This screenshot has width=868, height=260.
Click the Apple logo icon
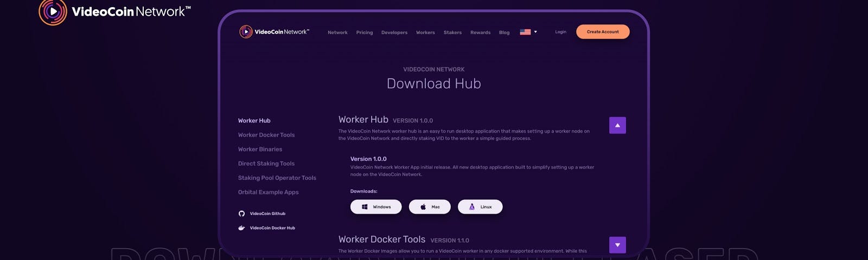coord(423,207)
